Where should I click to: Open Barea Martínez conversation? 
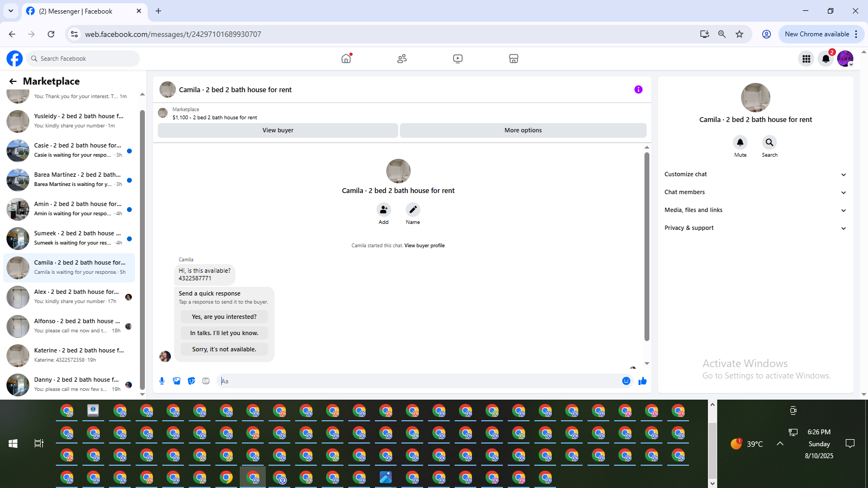tap(69, 179)
